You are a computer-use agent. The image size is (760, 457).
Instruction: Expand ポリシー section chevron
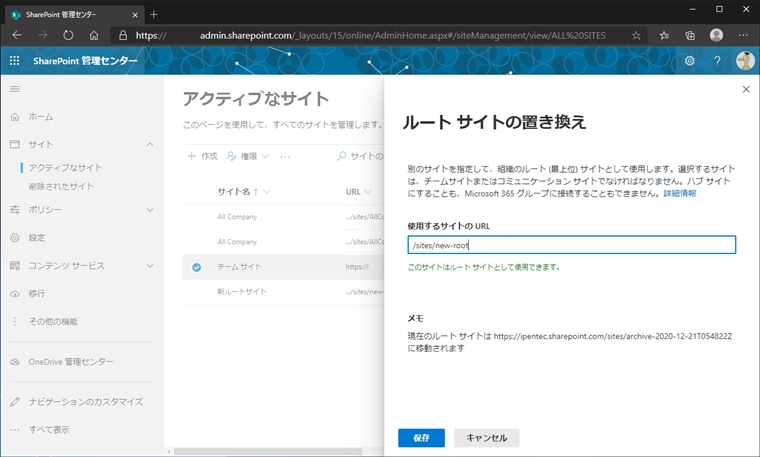(150, 210)
